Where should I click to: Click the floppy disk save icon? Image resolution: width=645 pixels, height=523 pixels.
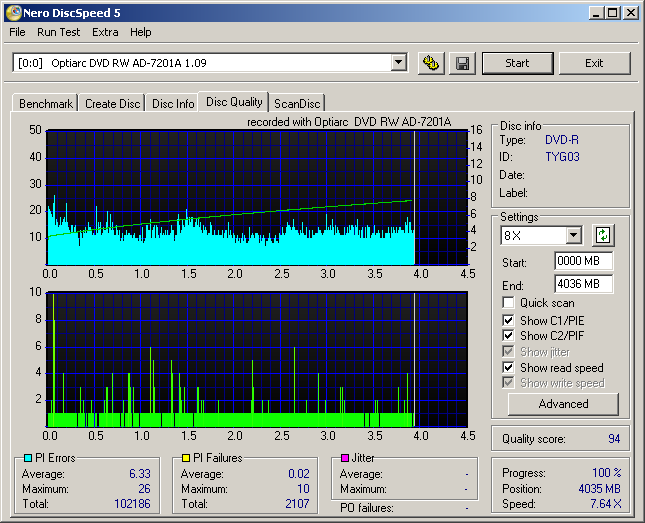click(462, 63)
